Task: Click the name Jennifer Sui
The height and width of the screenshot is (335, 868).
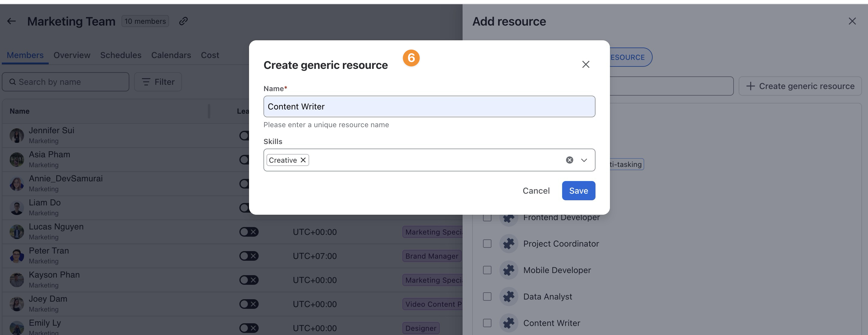Action: coord(51,131)
